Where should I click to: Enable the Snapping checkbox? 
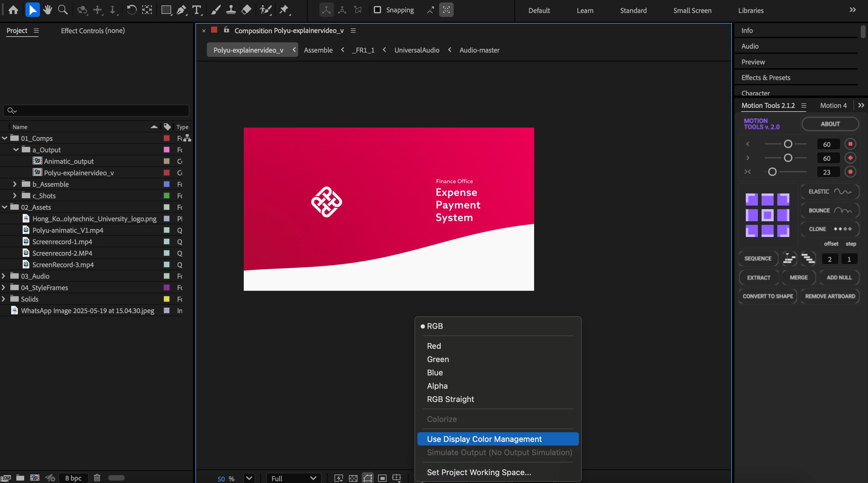tap(377, 10)
